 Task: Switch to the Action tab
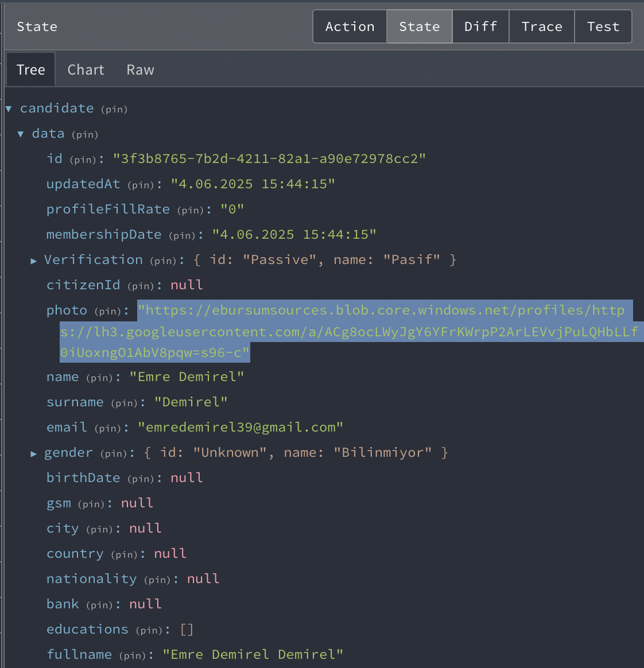(x=350, y=26)
